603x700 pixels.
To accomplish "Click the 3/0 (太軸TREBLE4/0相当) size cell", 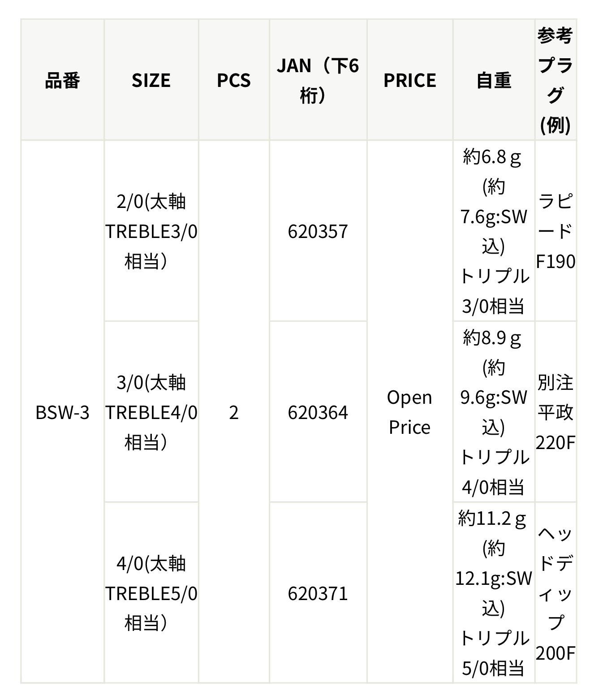I will [x=151, y=412].
